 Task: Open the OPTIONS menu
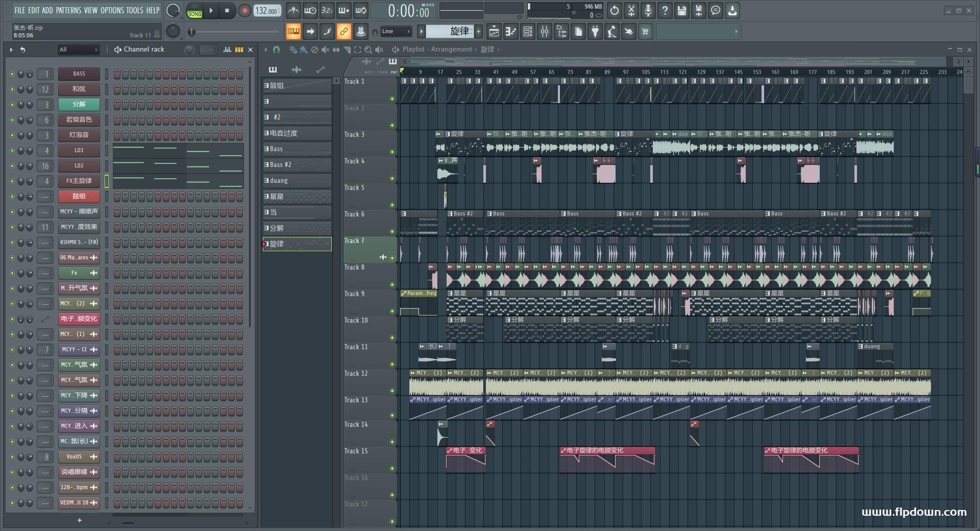pyautogui.click(x=112, y=10)
